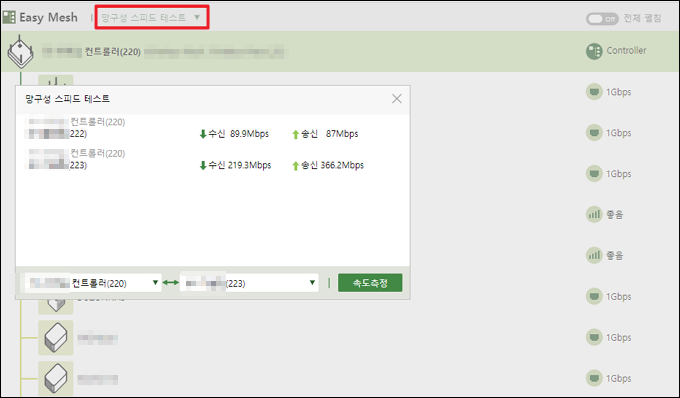The height and width of the screenshot is (398, 680).
Task: Click the green up arrow beside 송신 366.2Mbps
Action: tap(296, 166)
